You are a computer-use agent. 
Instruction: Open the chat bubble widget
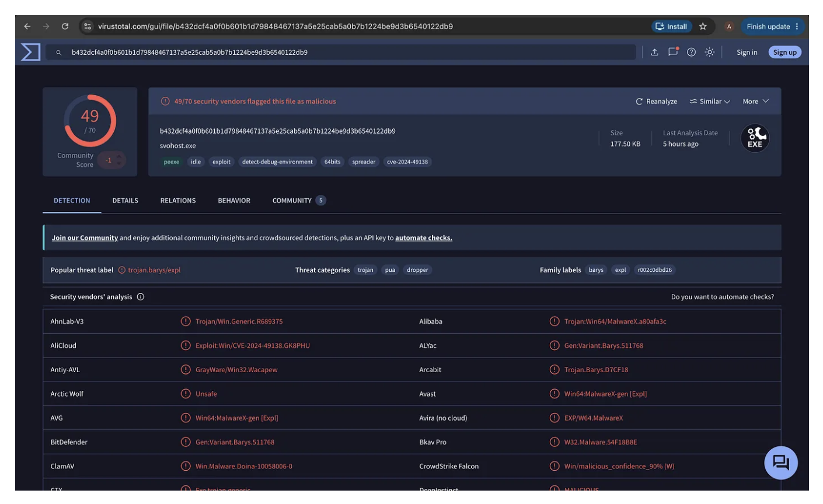781,463
